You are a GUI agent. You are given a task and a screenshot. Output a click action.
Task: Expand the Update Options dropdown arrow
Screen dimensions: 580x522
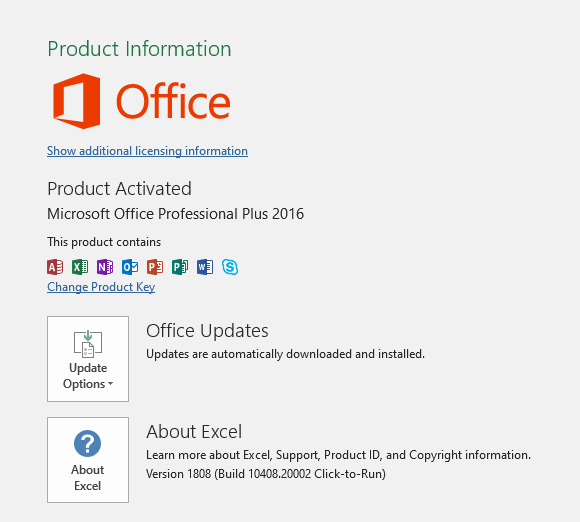110,384
